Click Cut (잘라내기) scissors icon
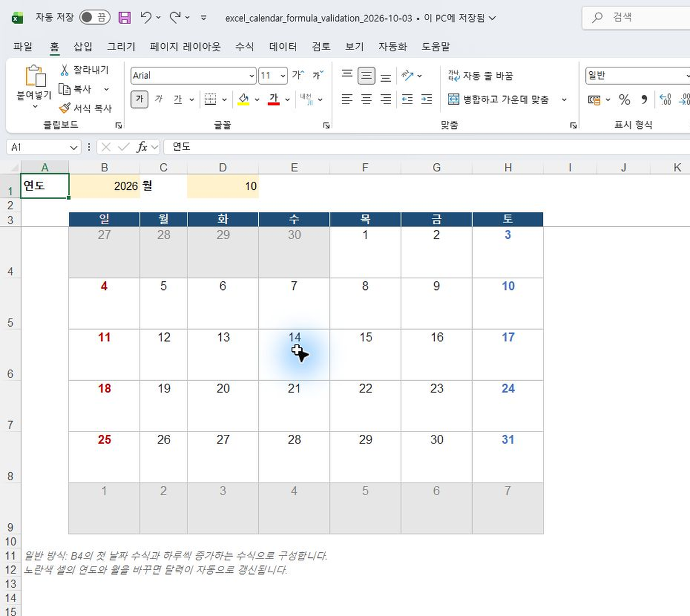 pyautogui.click(x=65, y=70)
